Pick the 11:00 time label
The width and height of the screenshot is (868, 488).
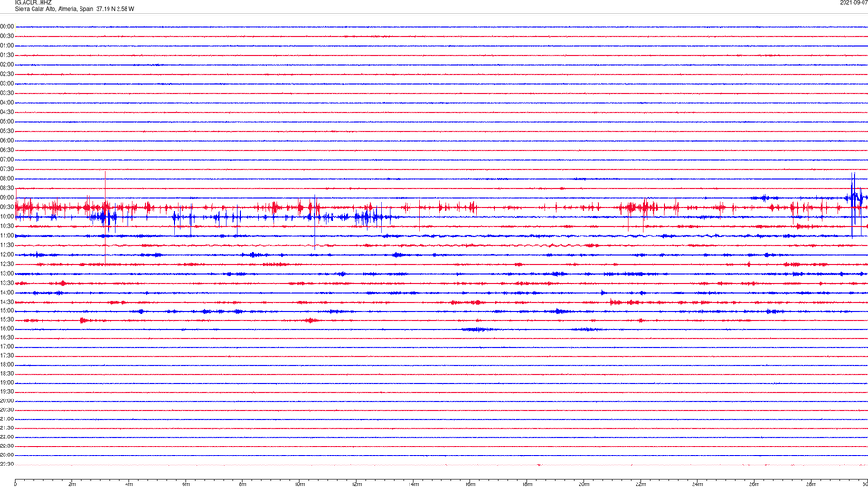(x=6, y=236)
